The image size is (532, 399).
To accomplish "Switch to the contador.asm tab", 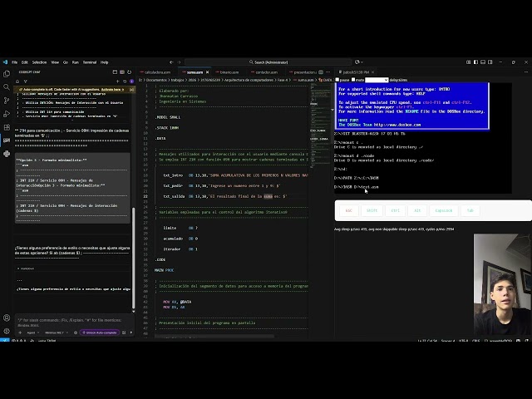I will pyautogui.click(x=266, y=72).
